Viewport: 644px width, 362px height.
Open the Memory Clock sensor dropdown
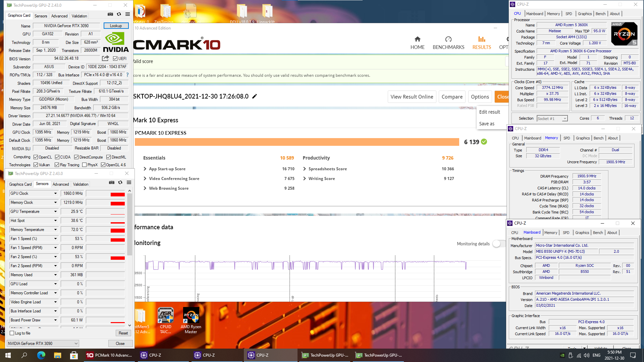[x=55, y=202]
